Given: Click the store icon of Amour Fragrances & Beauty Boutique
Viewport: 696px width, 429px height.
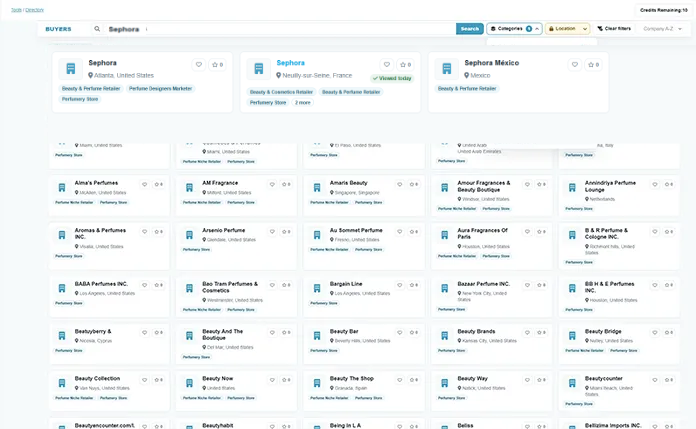Looking at the screenshot, I should coord(444,188).
